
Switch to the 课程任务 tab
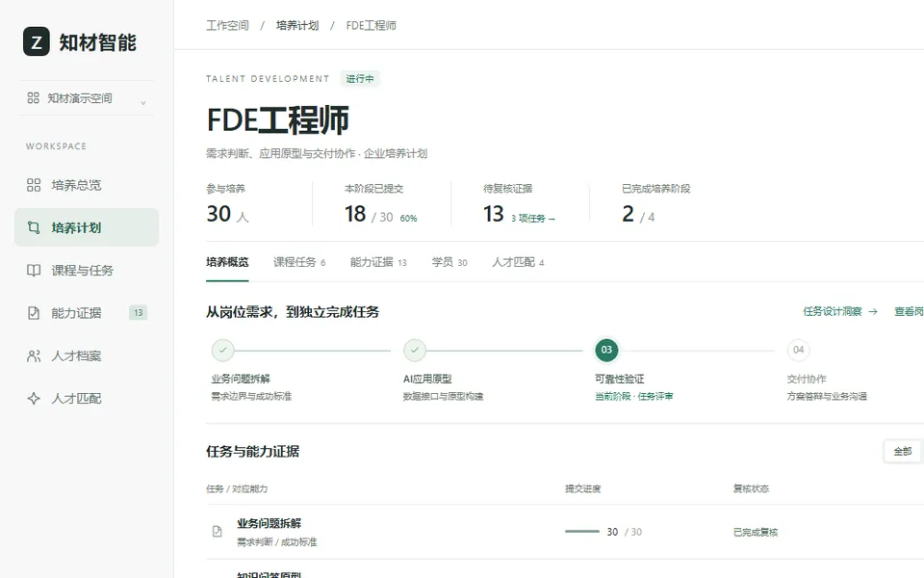[x=299, y=262]
